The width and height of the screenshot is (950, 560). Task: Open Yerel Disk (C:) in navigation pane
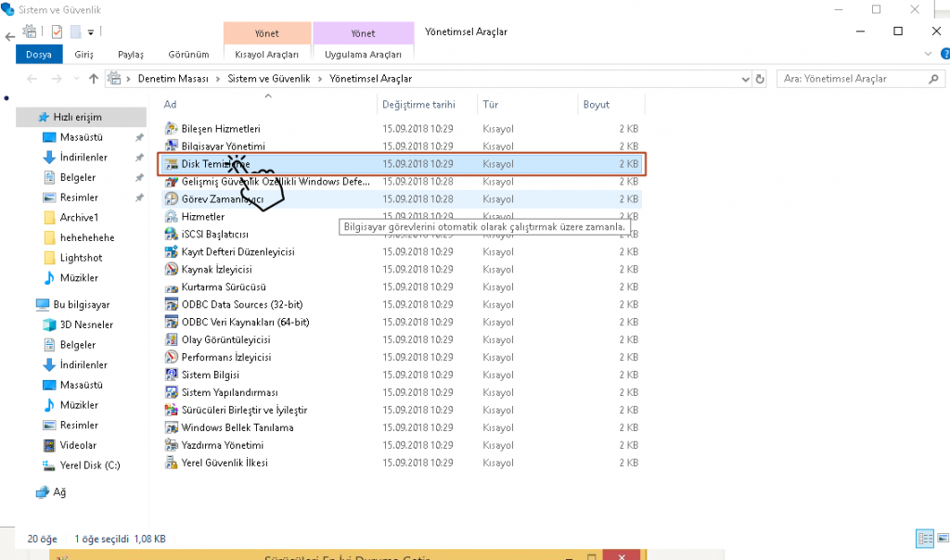pos(90,465)
